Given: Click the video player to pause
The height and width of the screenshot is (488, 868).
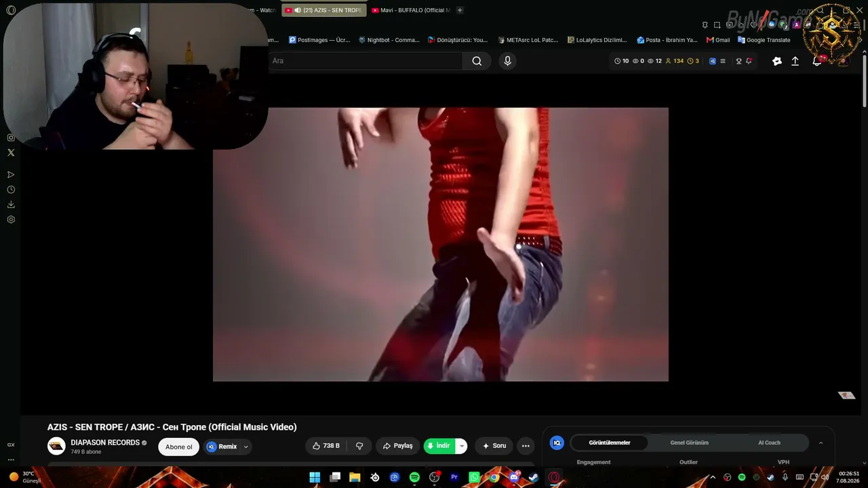Looking at the screenshot, I should click(441, 245).
